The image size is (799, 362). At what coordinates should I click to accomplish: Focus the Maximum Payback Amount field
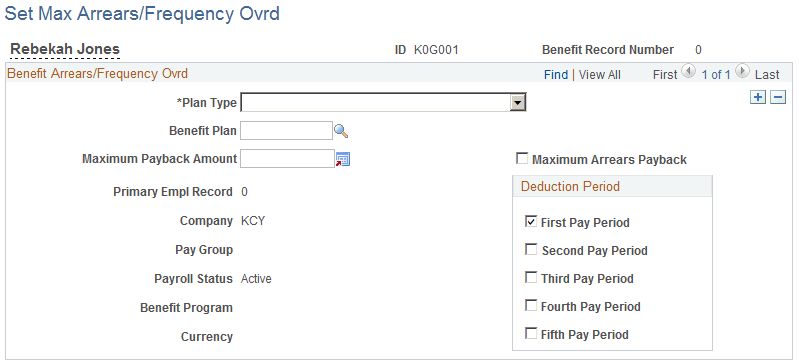(287, 159)
